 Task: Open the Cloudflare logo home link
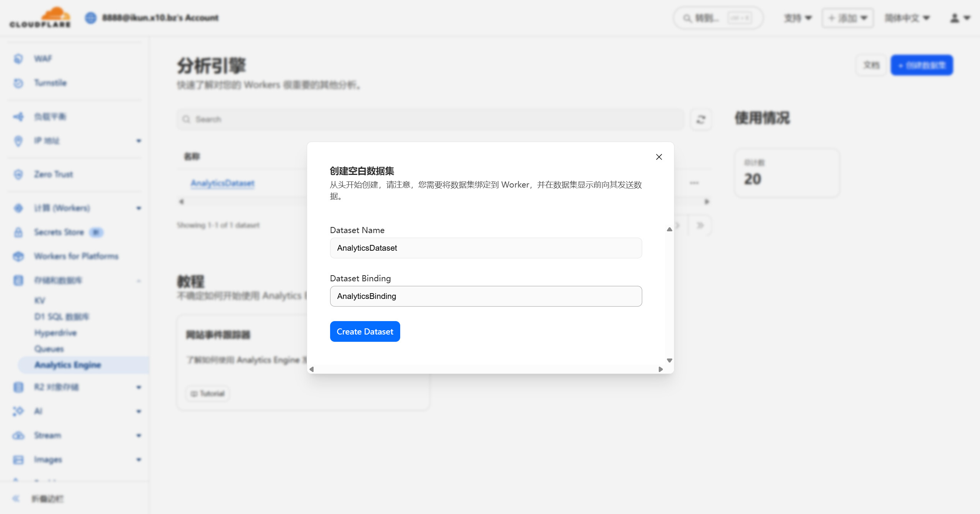(x=40, y=18)
